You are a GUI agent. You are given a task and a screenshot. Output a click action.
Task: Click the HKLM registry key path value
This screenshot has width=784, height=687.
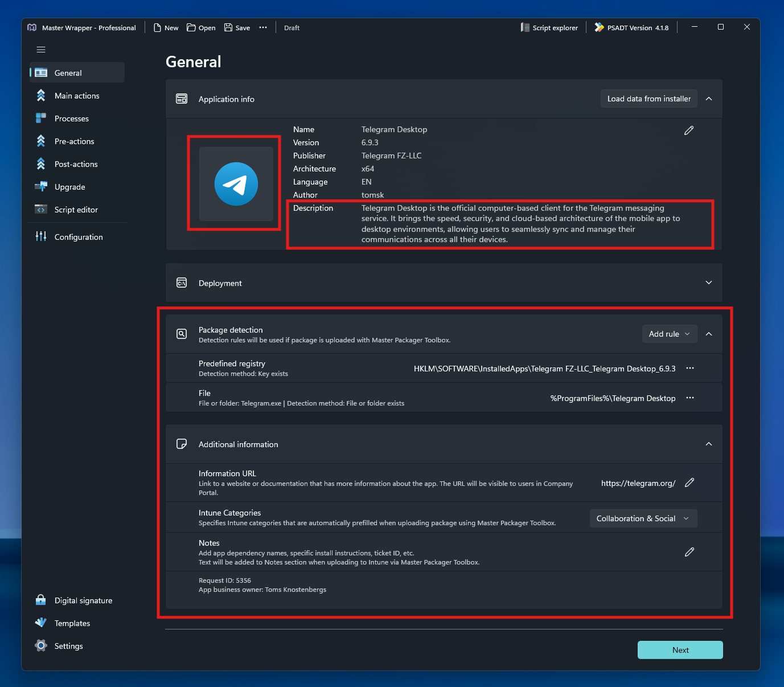click(x=545, y=369)
